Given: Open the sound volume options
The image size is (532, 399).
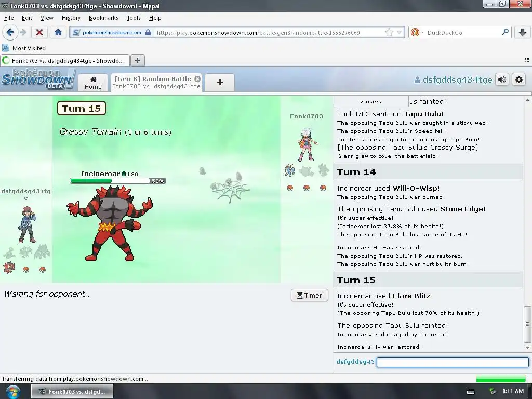Looking at the screenshot, I should click(x=502, y=79).
